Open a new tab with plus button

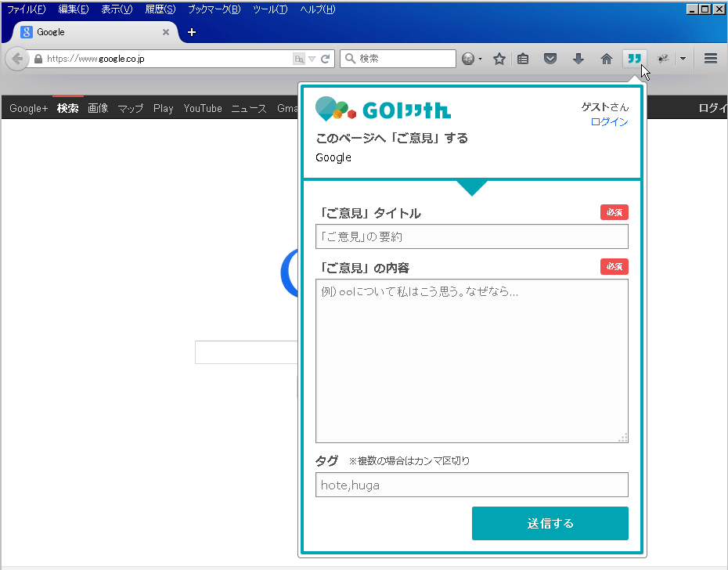(191, 32)
